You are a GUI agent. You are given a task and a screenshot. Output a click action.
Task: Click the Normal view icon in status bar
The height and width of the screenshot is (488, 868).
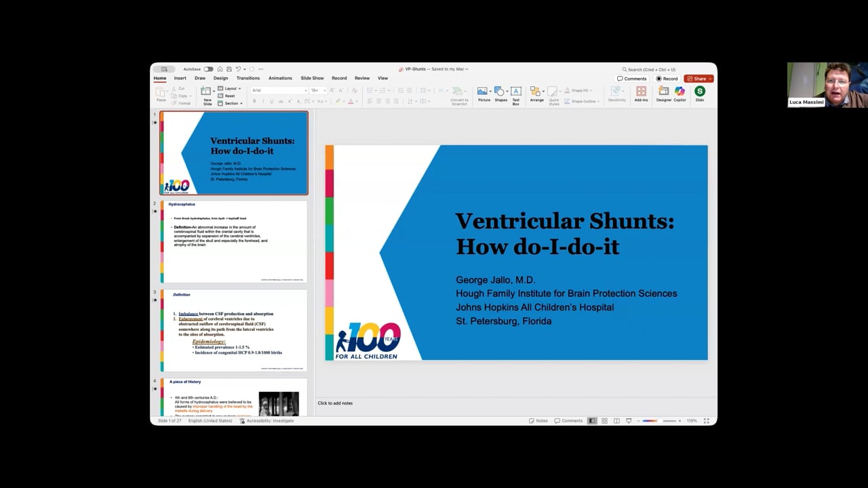point(592,421)
